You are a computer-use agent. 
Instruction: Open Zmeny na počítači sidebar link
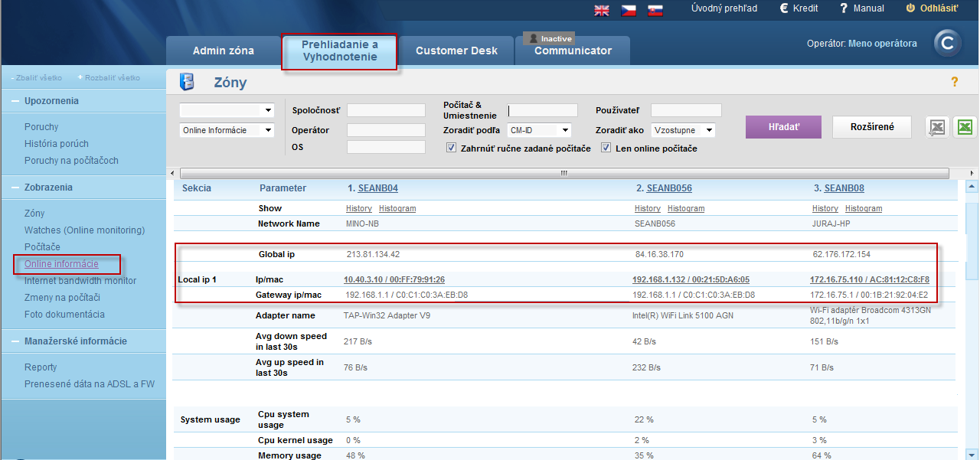point(62,298)
